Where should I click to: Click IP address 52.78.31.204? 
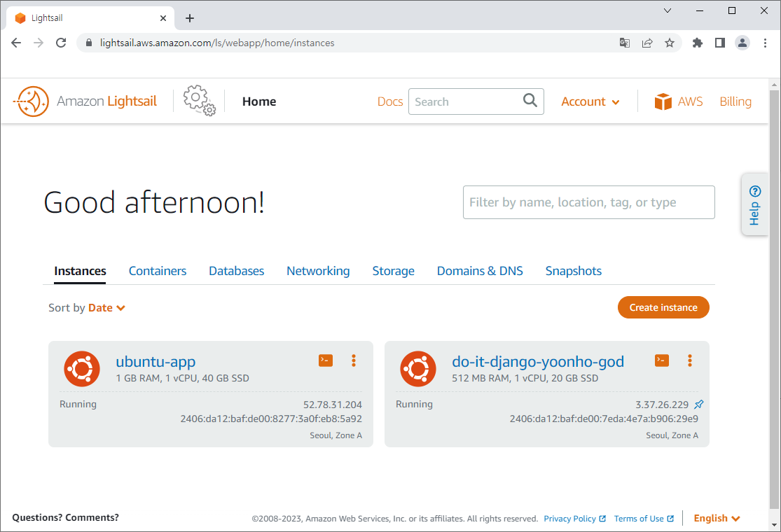pyautogui.click(x=332, y=405)
